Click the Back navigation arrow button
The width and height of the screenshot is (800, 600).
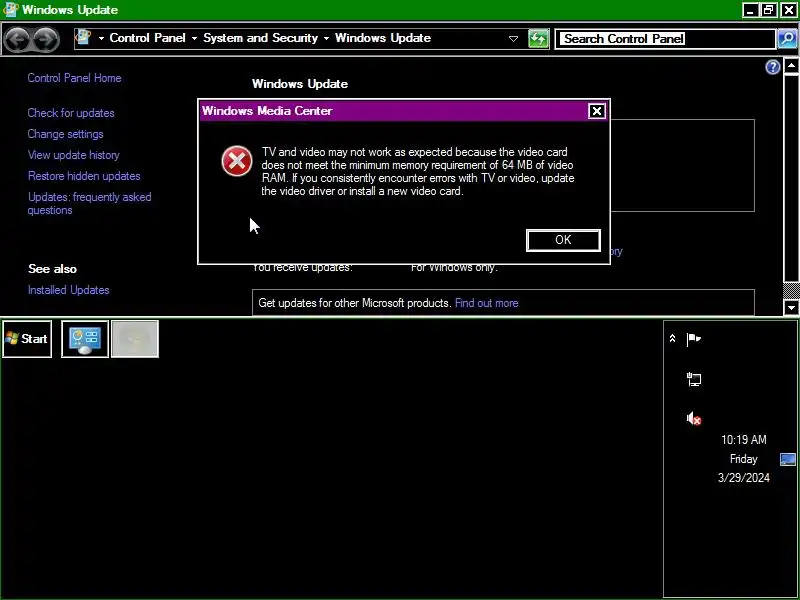click(17, 39)
